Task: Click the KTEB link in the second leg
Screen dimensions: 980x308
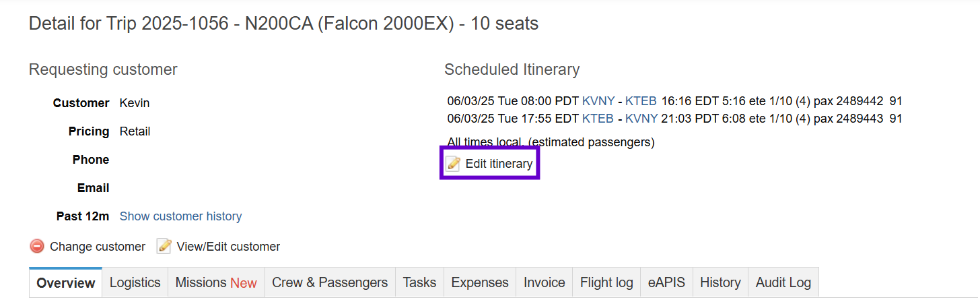Action: (598, 119)
